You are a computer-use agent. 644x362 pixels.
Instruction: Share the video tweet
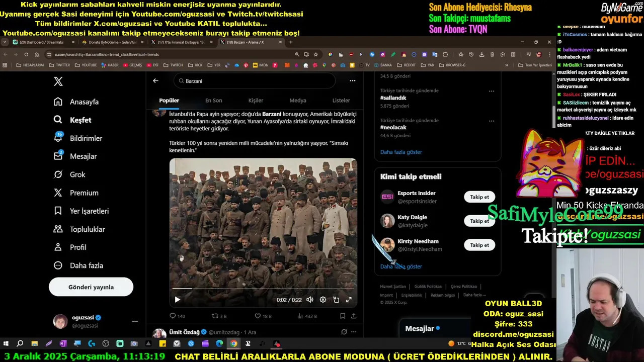point(354,316)
